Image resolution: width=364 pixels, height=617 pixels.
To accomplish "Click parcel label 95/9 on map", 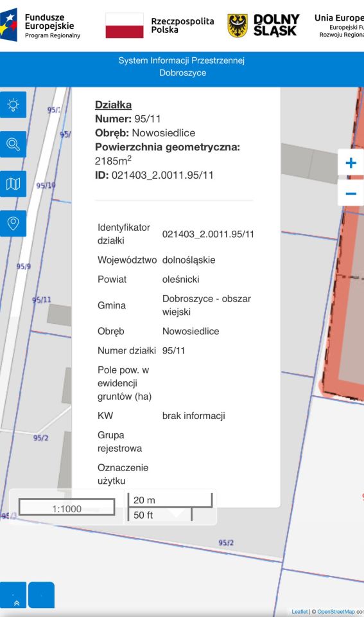I will (x=24, y=266).
